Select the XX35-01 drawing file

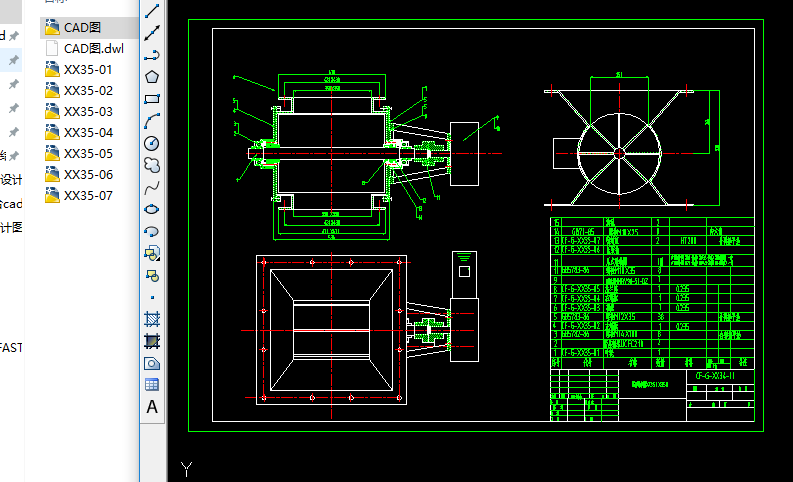click(x=88, y=70)
